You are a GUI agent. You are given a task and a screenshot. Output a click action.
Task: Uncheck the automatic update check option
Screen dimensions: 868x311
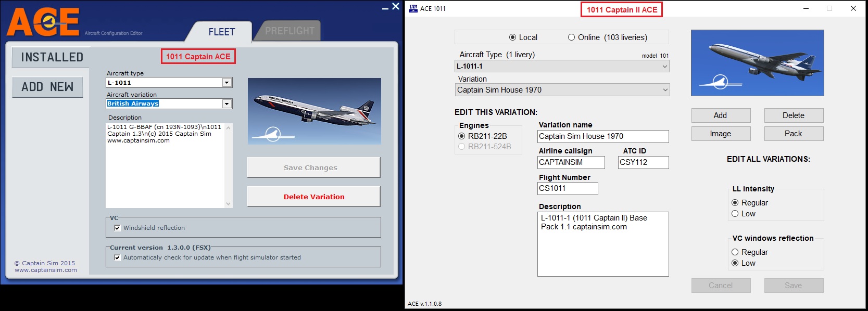(117, 257)
